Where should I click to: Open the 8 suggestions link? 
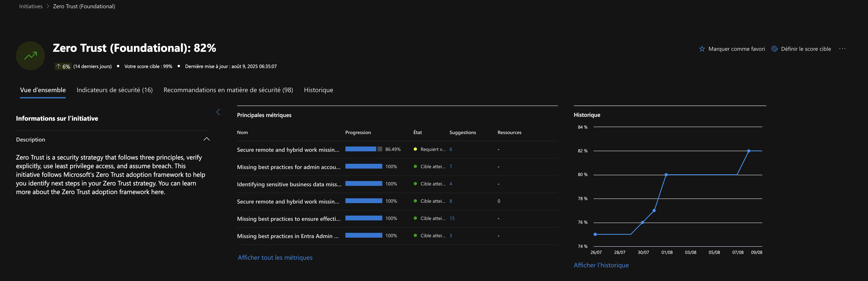[x=451, y=201]
